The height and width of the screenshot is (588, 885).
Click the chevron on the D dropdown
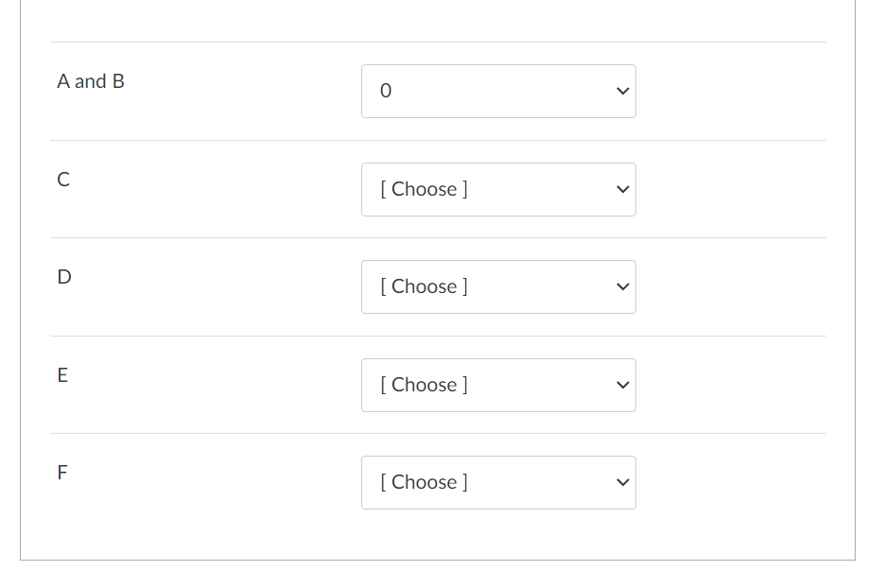coord(622,286)
